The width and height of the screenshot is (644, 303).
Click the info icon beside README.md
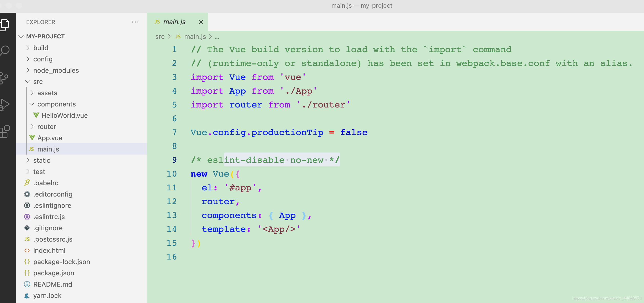click(27, 284)
